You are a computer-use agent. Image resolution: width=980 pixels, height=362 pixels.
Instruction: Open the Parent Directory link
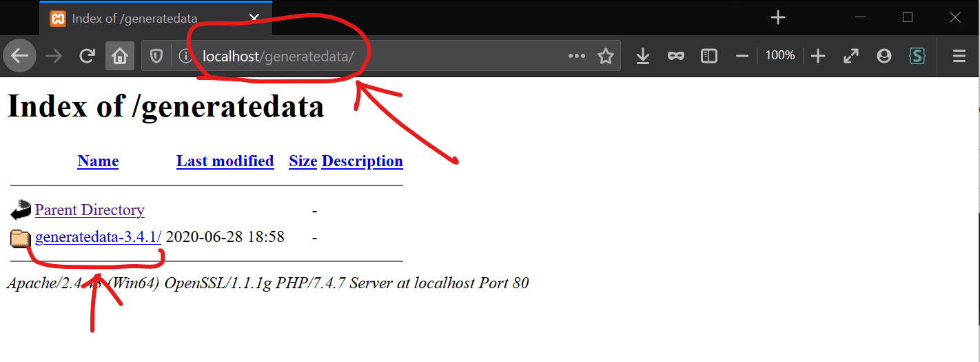[x=90, y=210]
